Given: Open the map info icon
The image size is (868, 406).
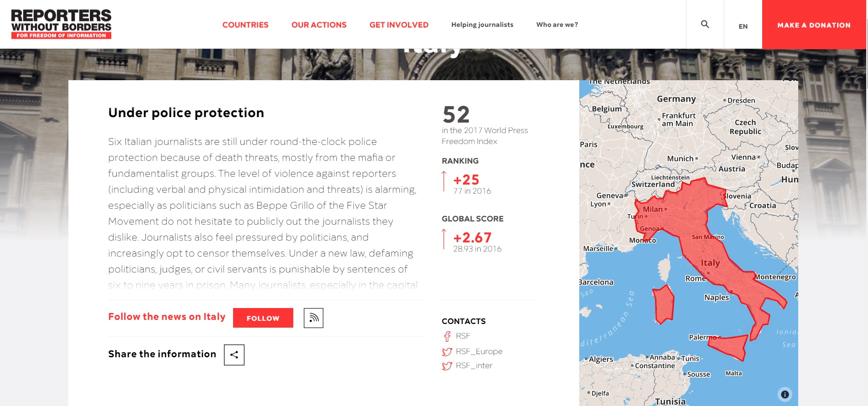Looking at the screenshot, I should coord(785,394).
